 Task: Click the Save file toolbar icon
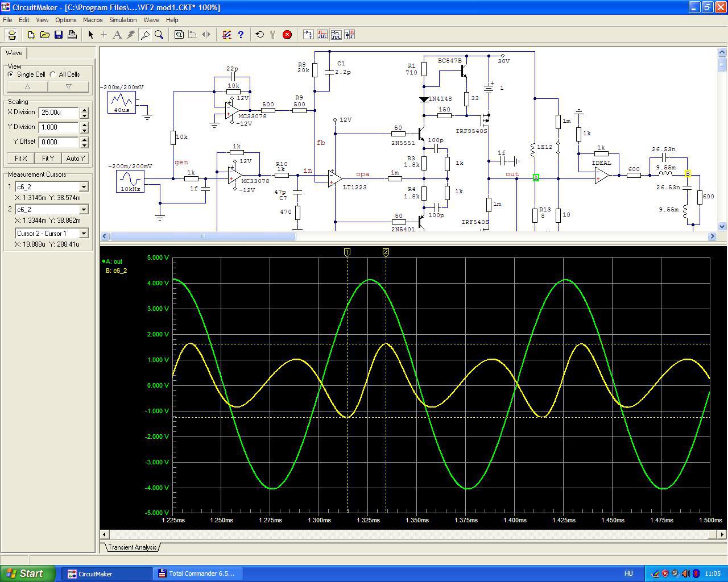(x=59, y=35)
